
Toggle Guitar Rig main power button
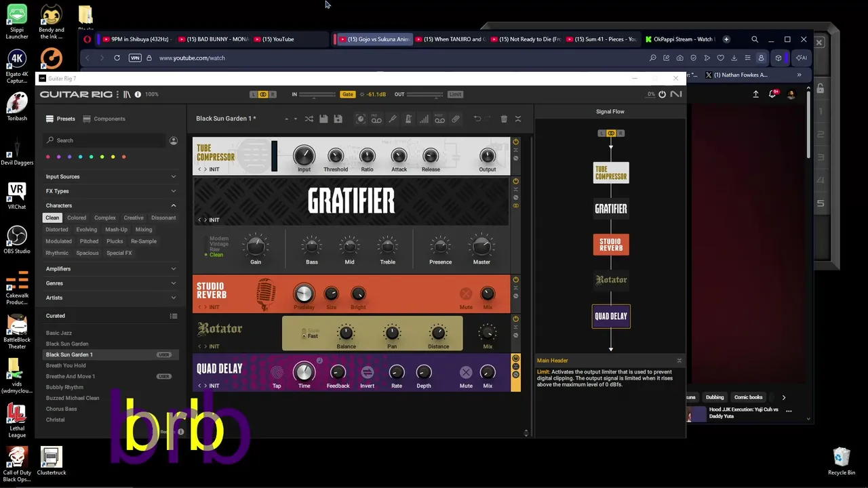[x=662, y=94]
